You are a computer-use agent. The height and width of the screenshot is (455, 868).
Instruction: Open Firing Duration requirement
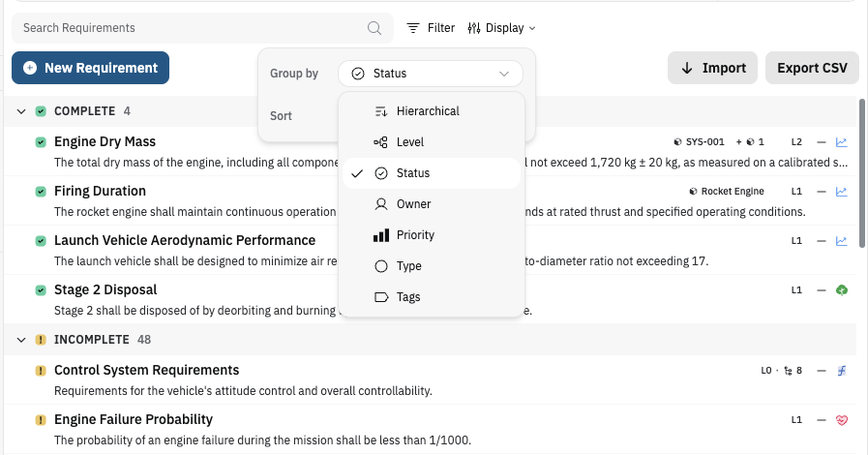(x=101, y=191)
